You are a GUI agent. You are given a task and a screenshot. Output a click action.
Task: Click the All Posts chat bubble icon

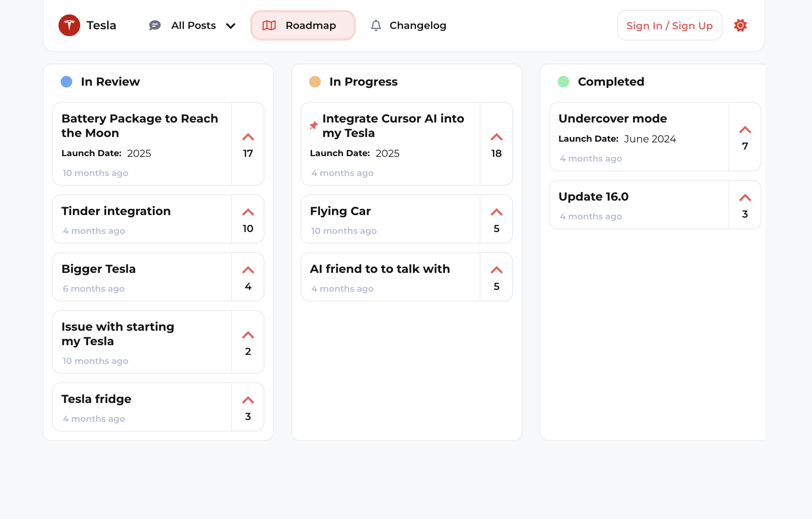click(155, 25)
